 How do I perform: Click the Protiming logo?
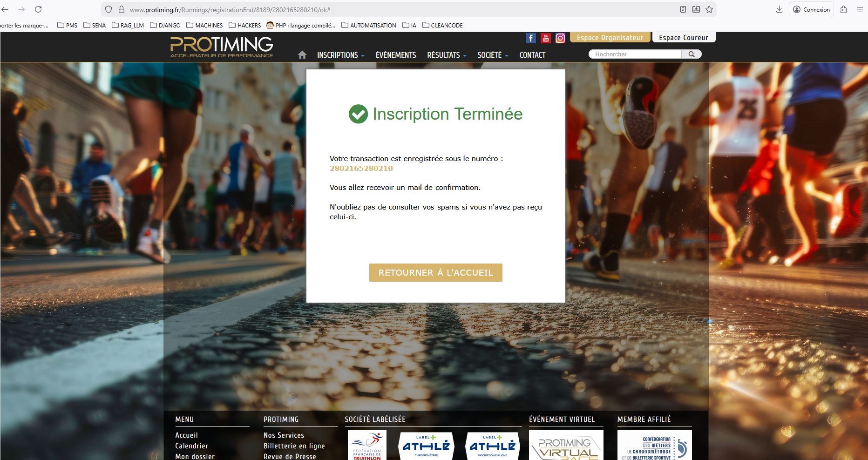pyautogui.click(x=222, y=47)
